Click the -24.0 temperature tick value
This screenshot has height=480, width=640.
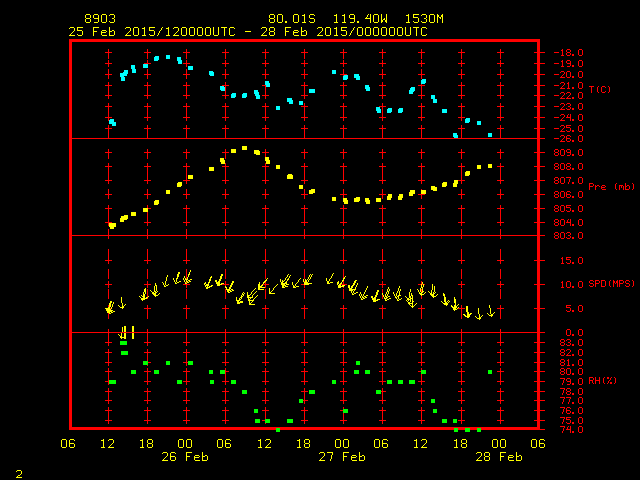pos(568,118)
